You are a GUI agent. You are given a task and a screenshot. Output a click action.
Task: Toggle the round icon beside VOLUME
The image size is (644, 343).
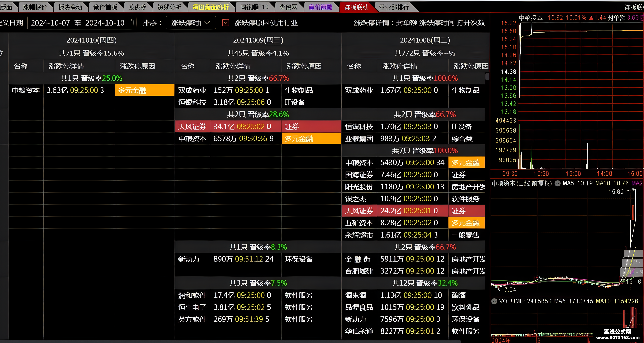pyautogui.click(x=494, y=301)
